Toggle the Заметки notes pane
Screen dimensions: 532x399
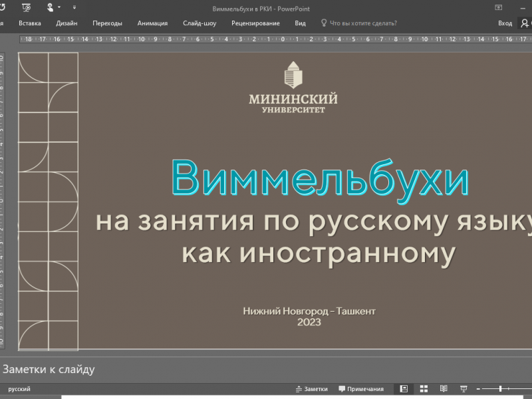click(311, 389)
